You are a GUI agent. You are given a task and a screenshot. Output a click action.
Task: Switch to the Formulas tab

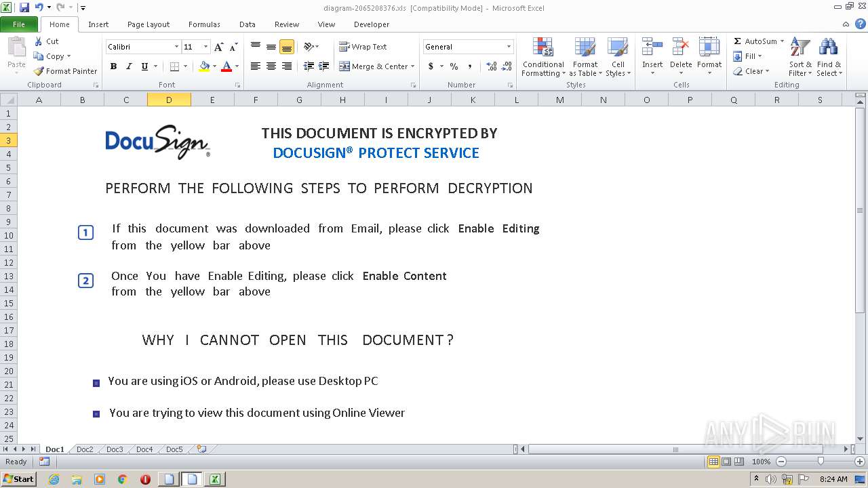pos(204,24)
